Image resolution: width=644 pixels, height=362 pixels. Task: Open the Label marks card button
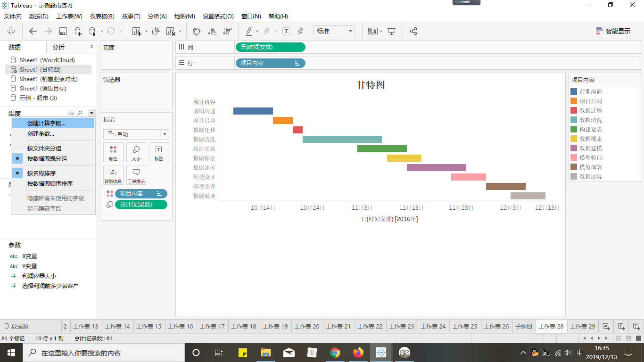tap(159, 152)
